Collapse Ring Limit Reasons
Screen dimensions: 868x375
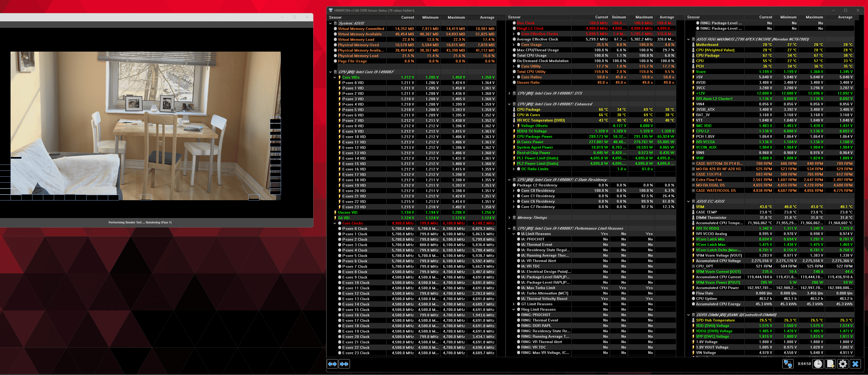(x=513, y=310)
